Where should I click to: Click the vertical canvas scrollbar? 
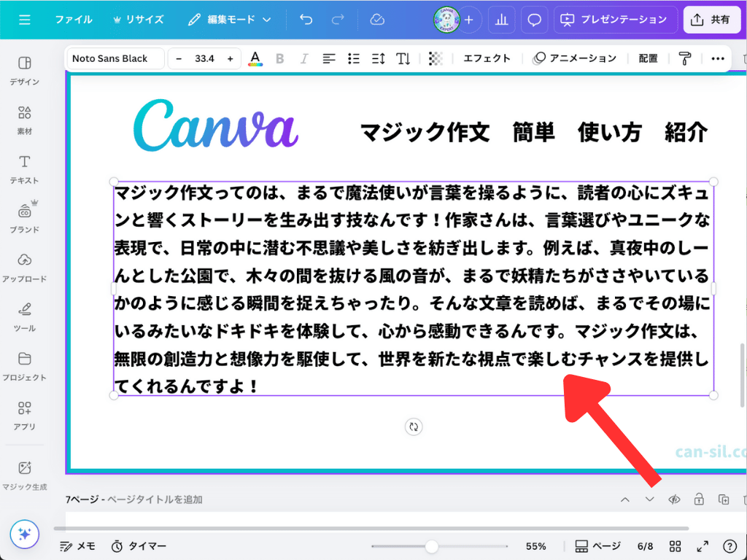click(742, 376)
